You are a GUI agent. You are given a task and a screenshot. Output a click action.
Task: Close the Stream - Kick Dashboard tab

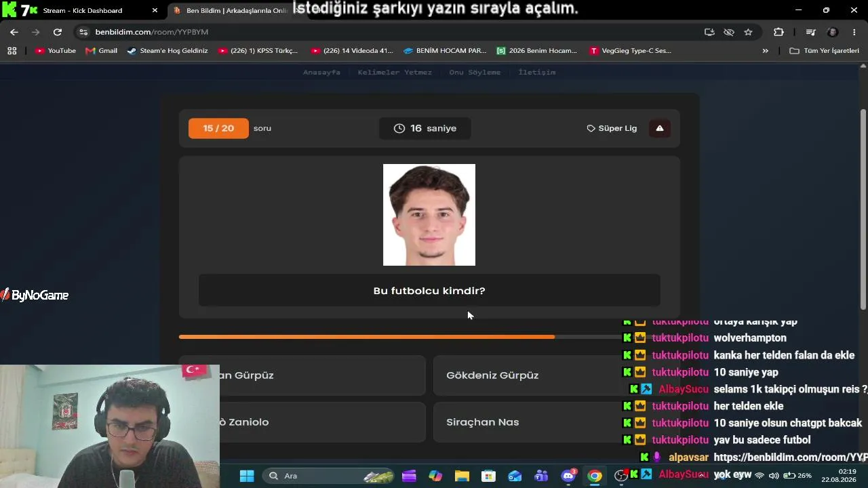pyautogui.click(x=155, y=11)
